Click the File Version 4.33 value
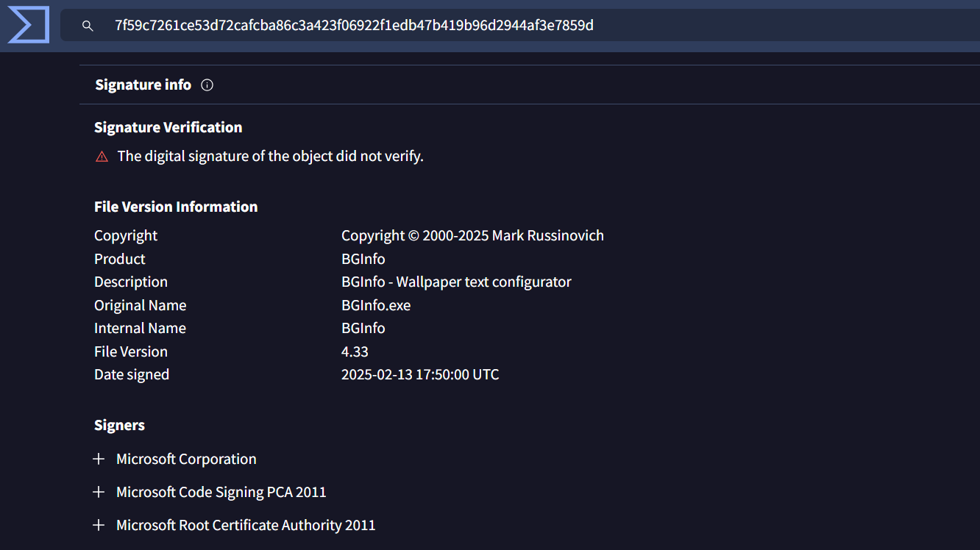Image resolution: width=980 pixels, height=550 pixels. 355,351
